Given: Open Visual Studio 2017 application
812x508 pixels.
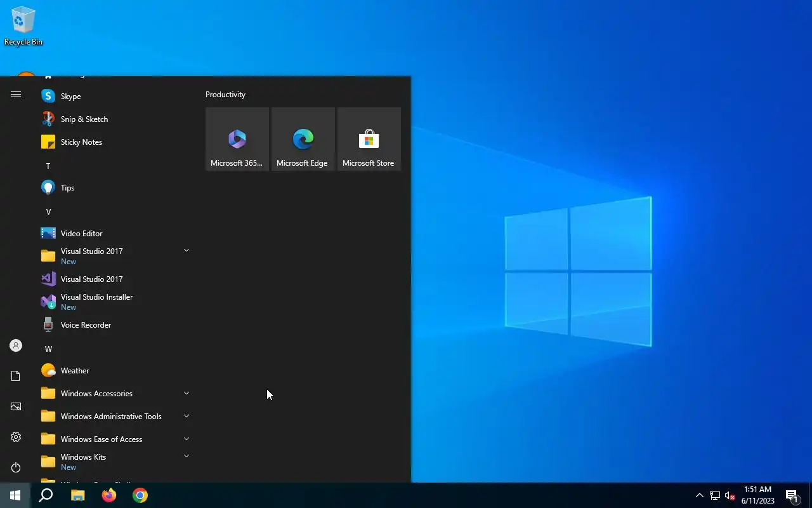Looking at the screenshot, I should click(x=115, y=279).
